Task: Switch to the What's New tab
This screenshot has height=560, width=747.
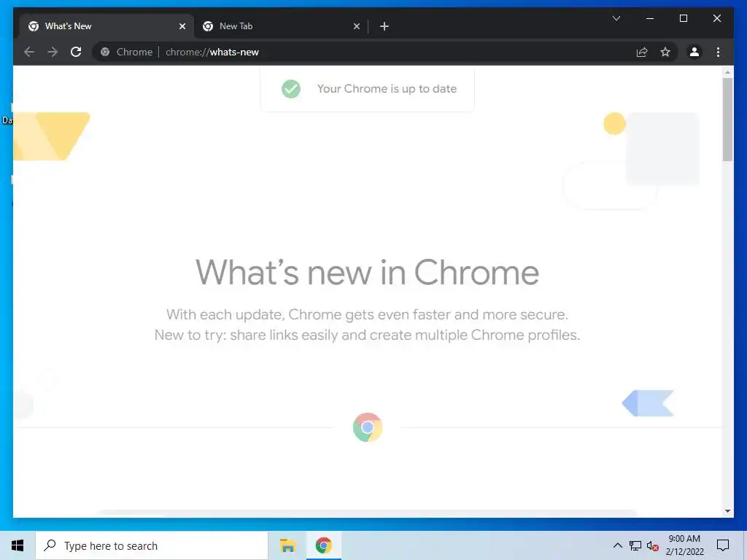Action: [106, 26]
